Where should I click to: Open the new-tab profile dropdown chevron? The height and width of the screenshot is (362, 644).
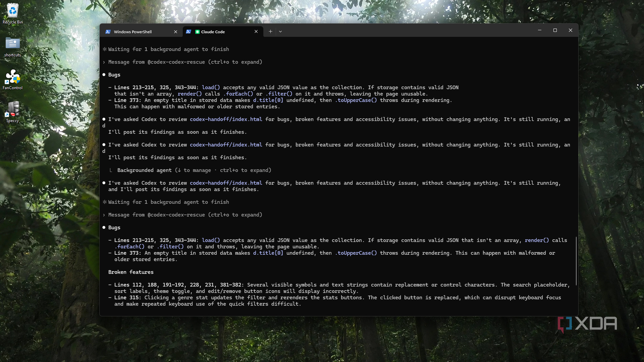tap(280, 31)
